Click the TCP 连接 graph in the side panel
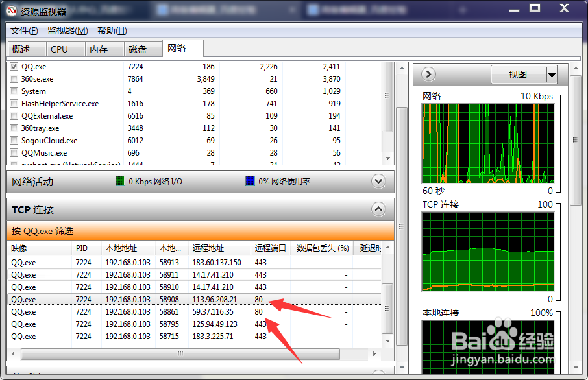The image size is (588, 380). pos(489,249)
